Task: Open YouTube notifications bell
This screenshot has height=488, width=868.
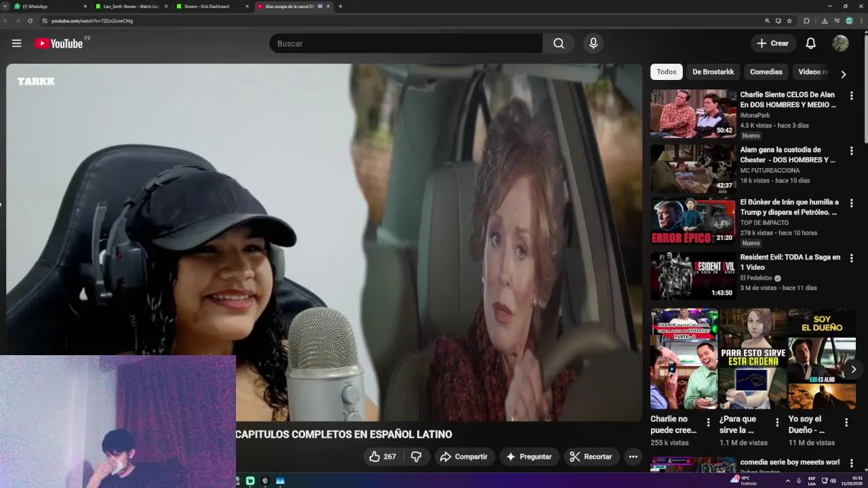Action: (x=810, y=43)
